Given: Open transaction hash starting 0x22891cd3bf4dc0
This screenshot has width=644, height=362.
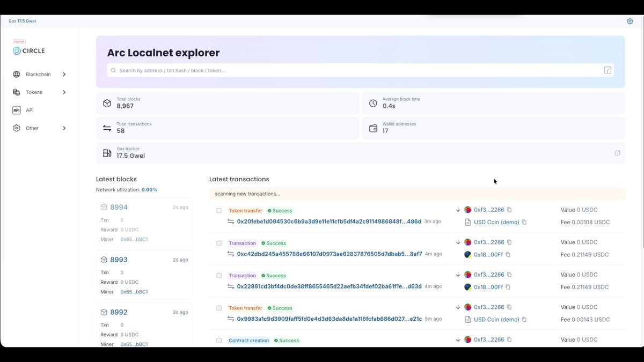Looking at the screenshot, I should (x=329, y=286).
